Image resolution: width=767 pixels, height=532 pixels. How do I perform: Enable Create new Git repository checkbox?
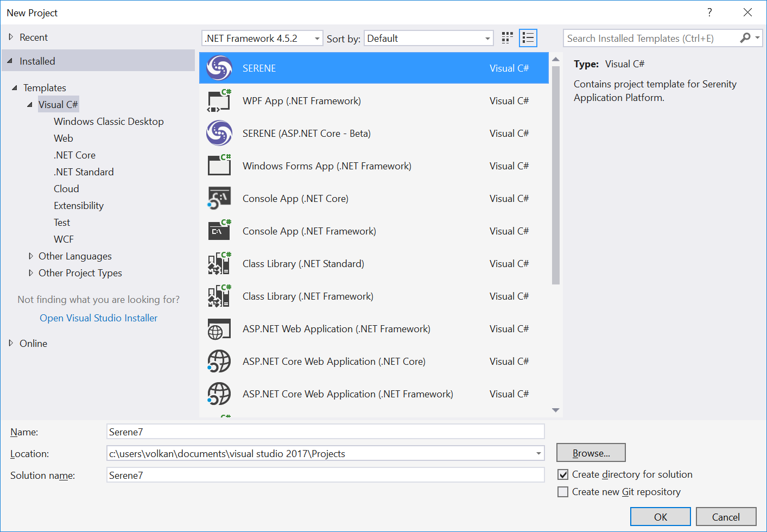[563, 492]
